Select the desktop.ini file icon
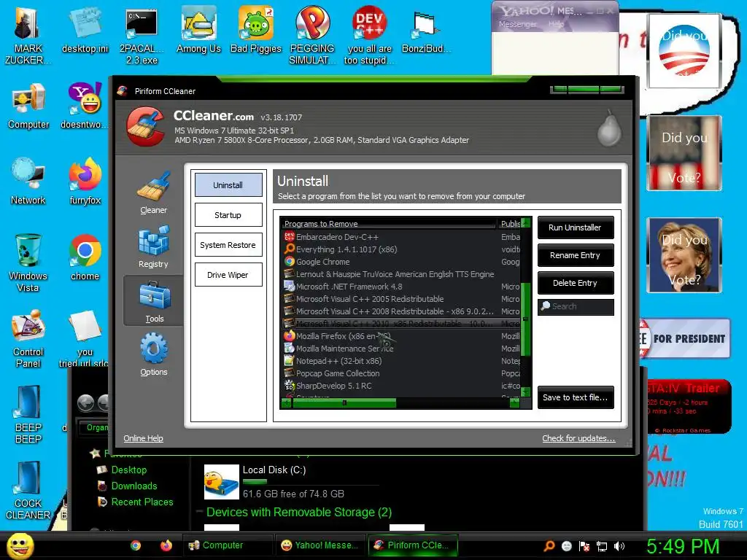 (x=85, y=29)
